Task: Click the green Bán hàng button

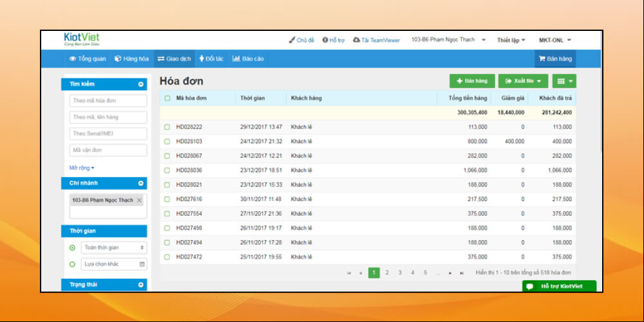Action: pos(471,81)
